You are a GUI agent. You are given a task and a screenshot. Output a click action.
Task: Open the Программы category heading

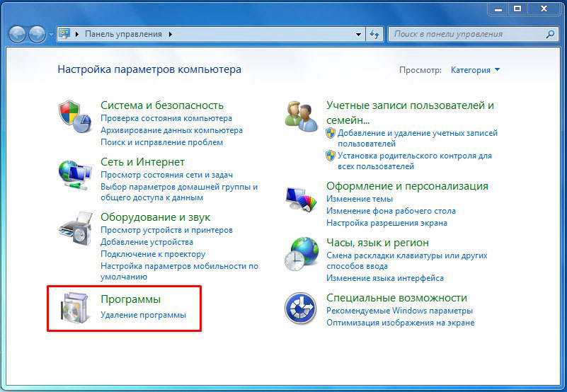(130, 299)
